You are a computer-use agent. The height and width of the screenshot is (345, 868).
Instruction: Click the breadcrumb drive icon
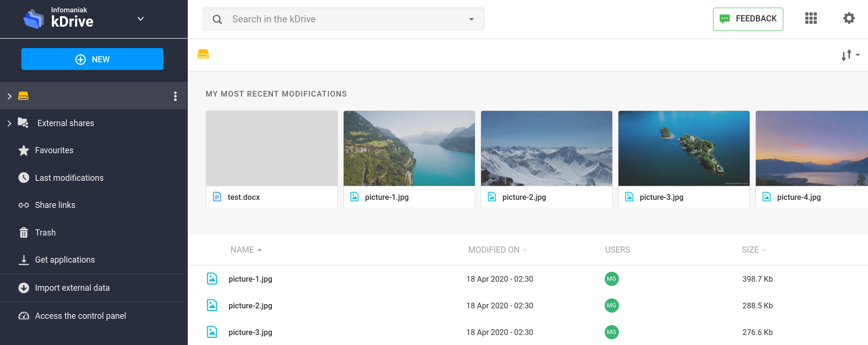coord(203,54)
